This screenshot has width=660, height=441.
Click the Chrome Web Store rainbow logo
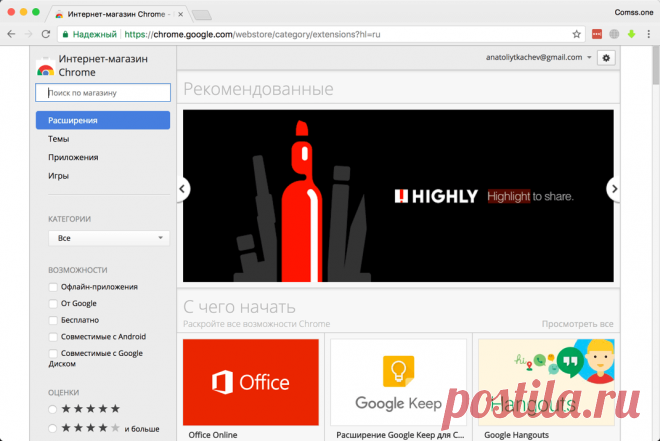tap(45, 68)
